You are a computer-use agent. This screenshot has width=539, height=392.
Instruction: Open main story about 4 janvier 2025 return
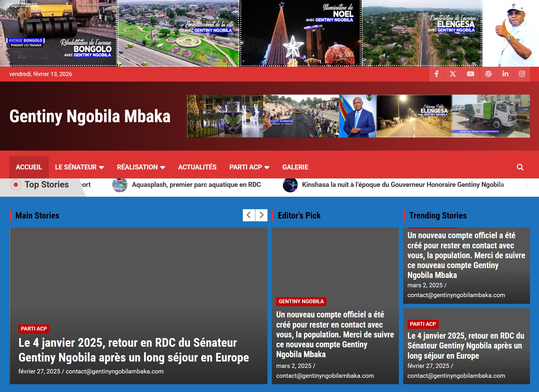133,350
